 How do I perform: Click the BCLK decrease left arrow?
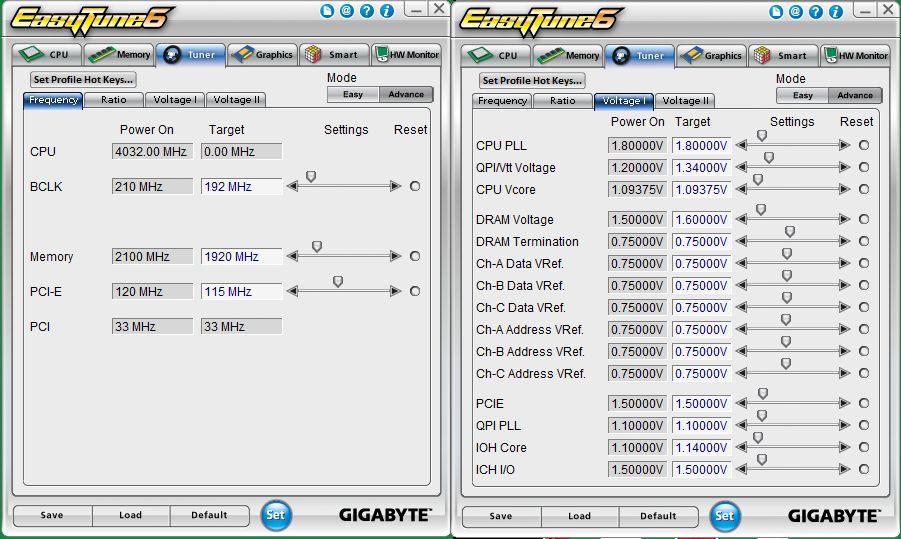pyautogui.click(x=292, y=186)
